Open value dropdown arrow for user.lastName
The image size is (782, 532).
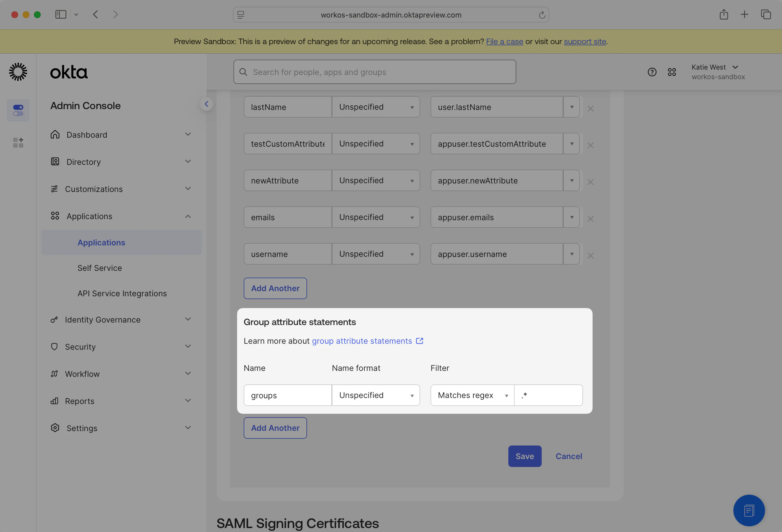click(x=571, y=107)
